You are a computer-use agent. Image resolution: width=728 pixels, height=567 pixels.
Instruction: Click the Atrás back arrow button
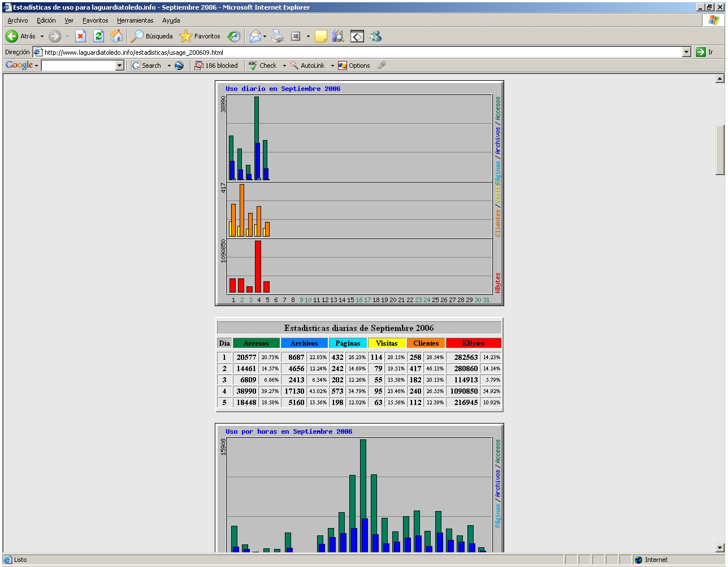click(21, 36)
